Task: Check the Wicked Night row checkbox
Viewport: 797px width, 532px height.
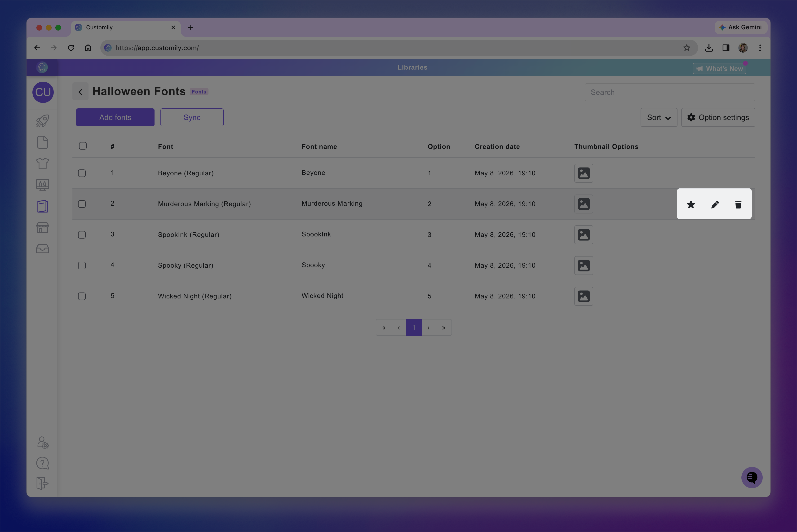Action: (82, 296)
